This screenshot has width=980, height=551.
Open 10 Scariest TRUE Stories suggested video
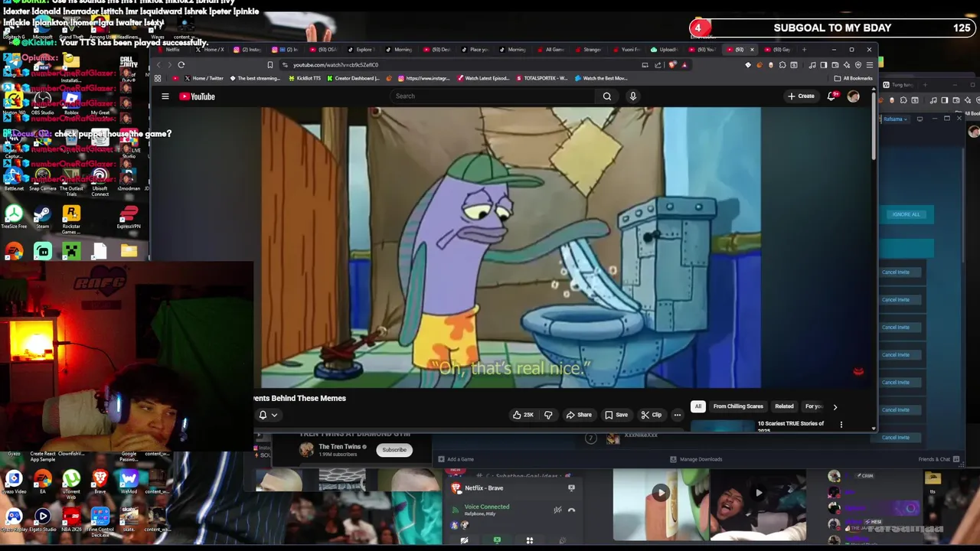click(x=791, y=425)
